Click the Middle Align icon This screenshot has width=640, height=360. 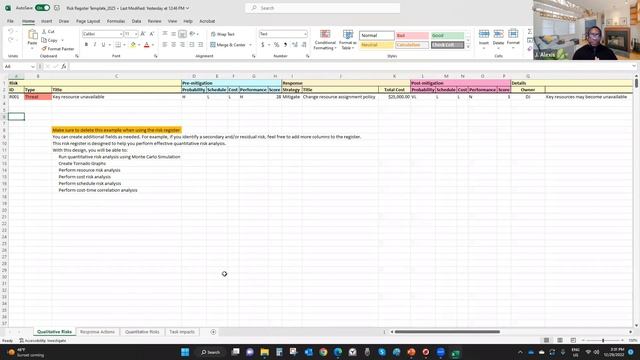point(173,34)
